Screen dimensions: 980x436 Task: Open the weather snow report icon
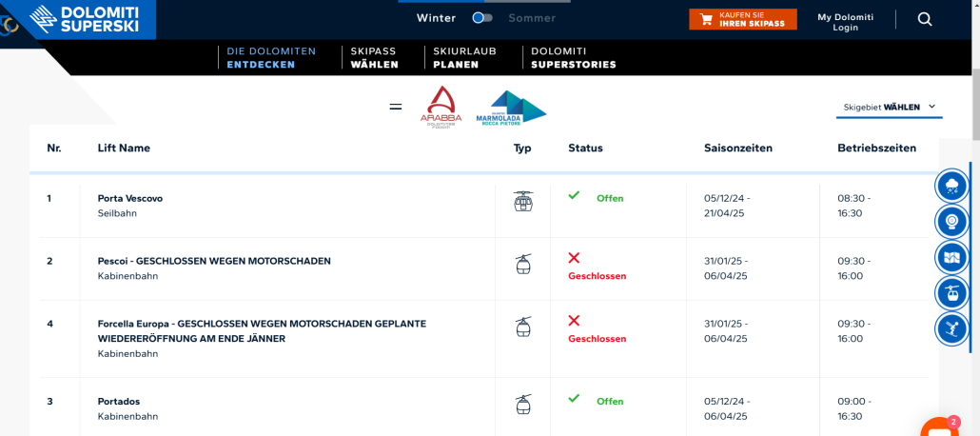[x=951, y=186]
